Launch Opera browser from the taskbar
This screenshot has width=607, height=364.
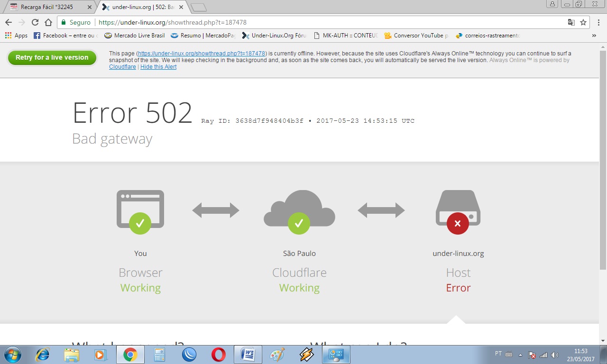(x=218, y=355)
